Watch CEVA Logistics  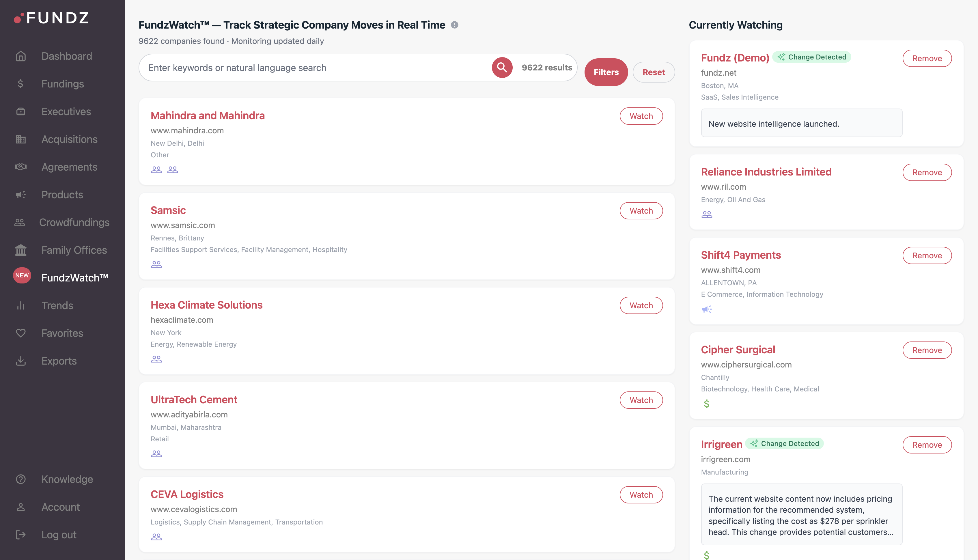point(641,494)
